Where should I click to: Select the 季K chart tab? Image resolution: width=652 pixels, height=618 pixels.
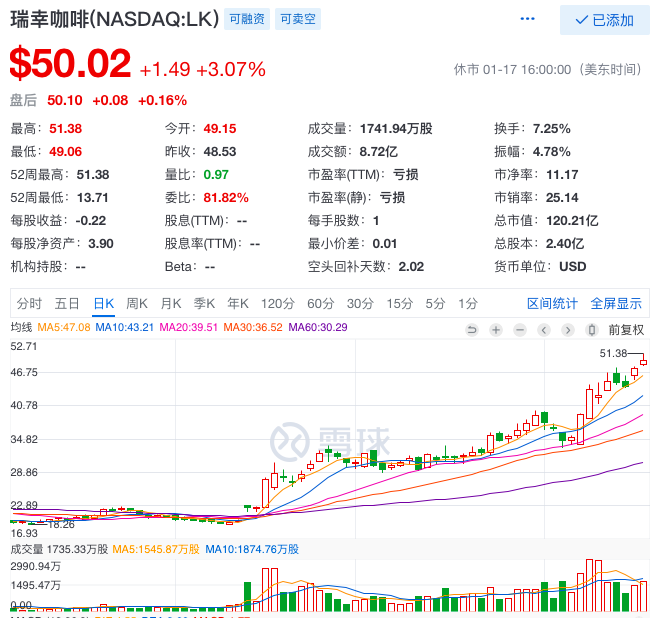[204, 304]
